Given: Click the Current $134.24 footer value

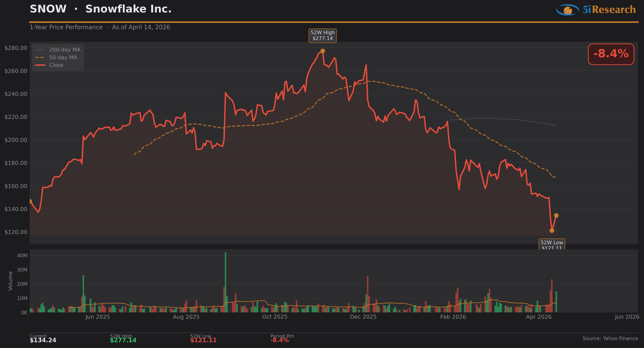Looking at the screenshot, I should [43, 340].
